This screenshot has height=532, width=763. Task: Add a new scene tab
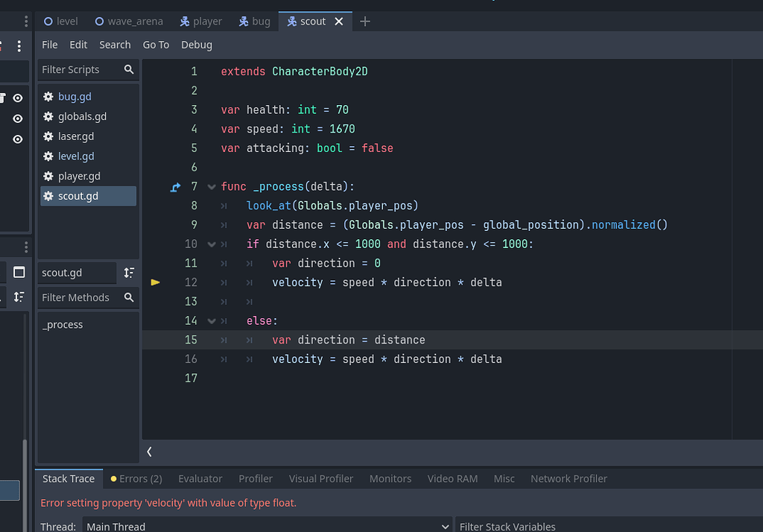pyautogui.click(x=364, y=22)
